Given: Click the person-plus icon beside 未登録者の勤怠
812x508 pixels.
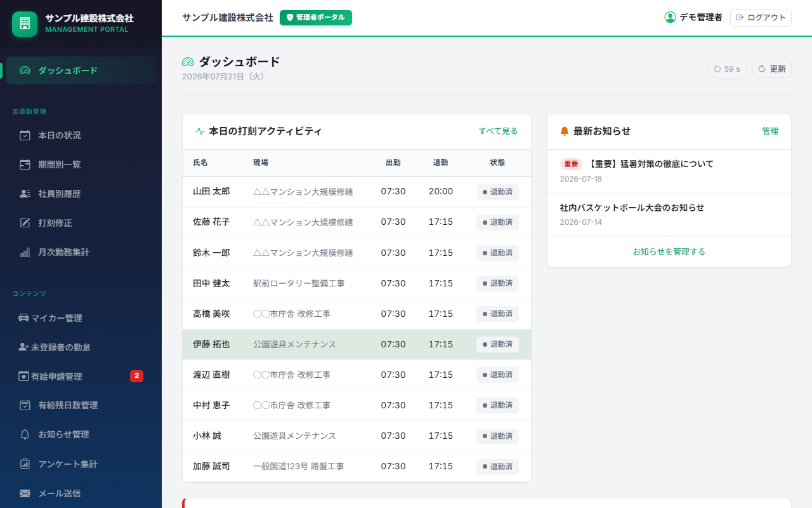Looking at the screenshot, I should coord(23,347).
